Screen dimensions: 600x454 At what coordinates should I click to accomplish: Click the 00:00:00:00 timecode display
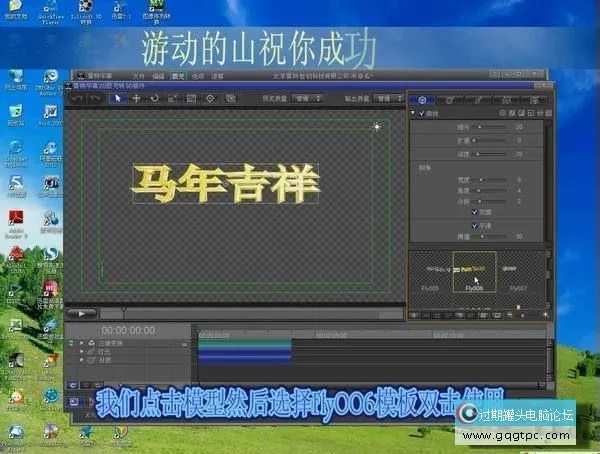coord(128,330)
